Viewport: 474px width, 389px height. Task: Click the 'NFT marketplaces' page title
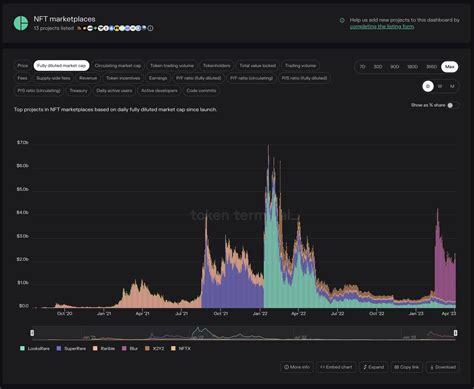64,19
